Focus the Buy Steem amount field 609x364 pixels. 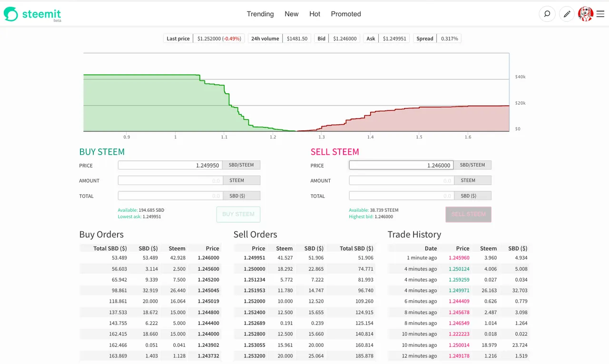coord(170,180)
